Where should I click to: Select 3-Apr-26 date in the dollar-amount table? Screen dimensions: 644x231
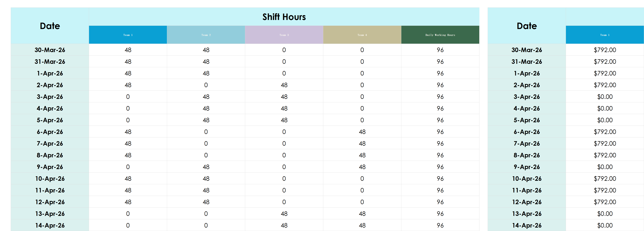coord(527,97)
